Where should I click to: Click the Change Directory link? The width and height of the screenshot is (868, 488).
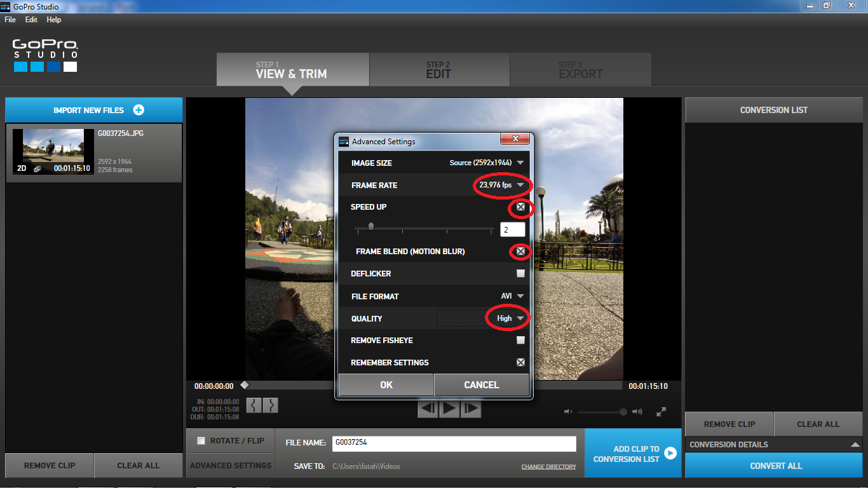pos(549,467)
